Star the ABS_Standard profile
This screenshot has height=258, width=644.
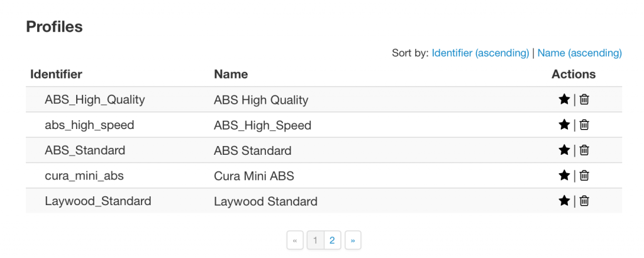click(x=564, y=150)
